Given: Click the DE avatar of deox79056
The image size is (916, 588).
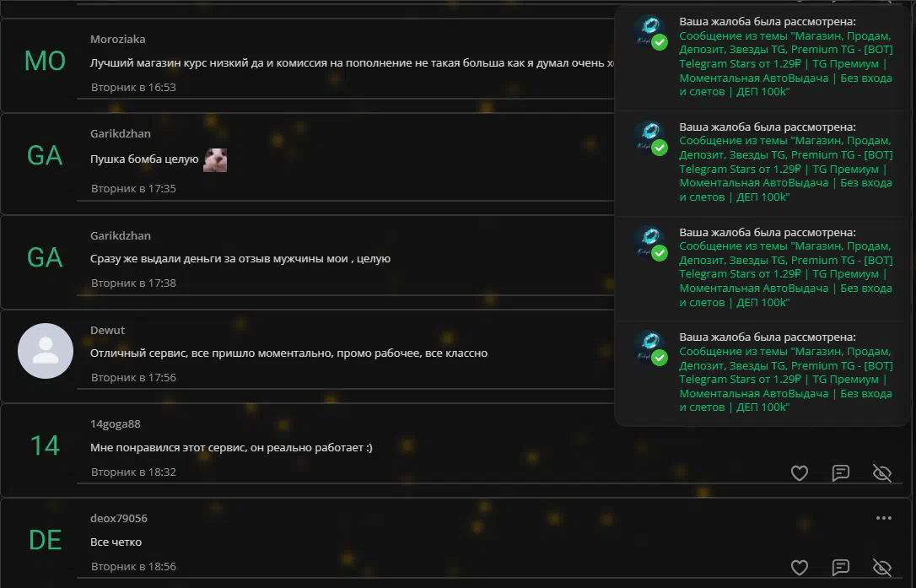Looking at the screenshot, I should click(45, 540).
